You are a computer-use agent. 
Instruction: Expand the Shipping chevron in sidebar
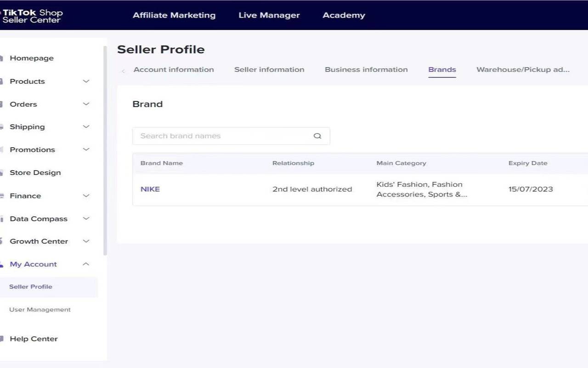coord(86,126)
